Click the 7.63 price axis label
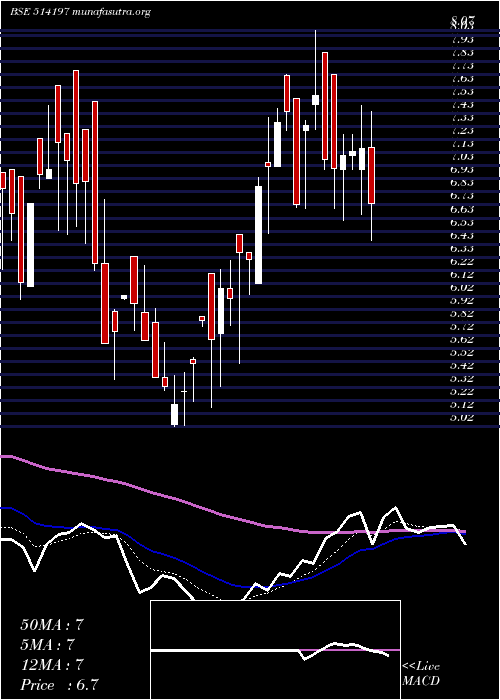The image size is (500, 700). tap(462, 79)
